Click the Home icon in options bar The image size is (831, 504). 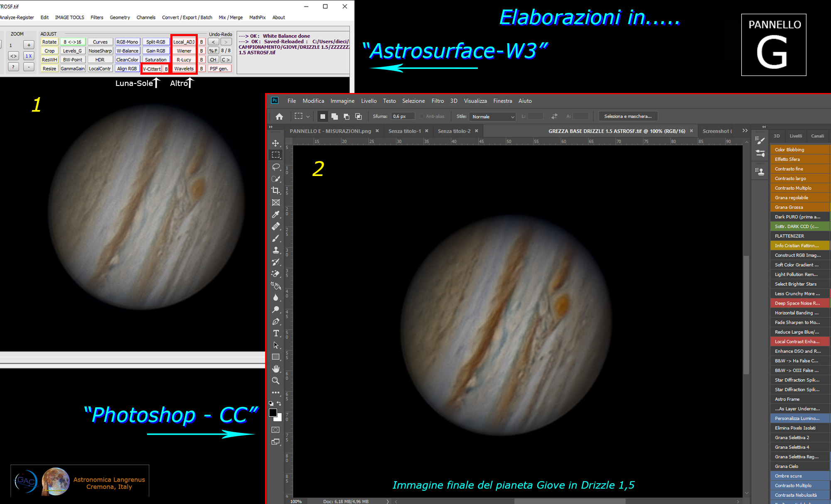click(x=279, y=117)
